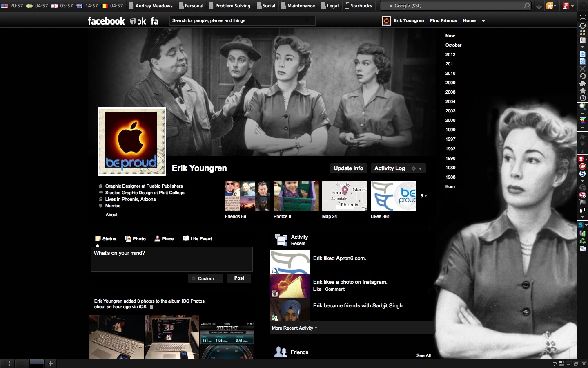
Task: Select the Photo composer tab
Action: pos(135,239)
